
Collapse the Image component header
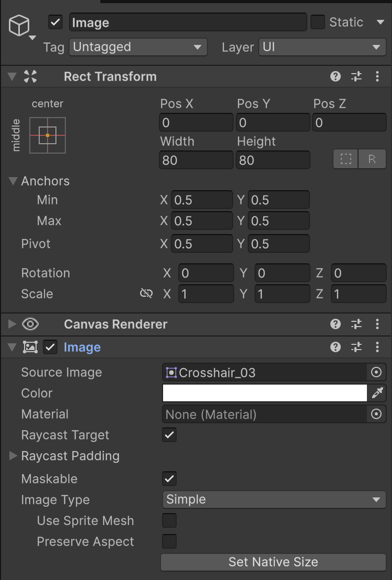tap(13, 347)
